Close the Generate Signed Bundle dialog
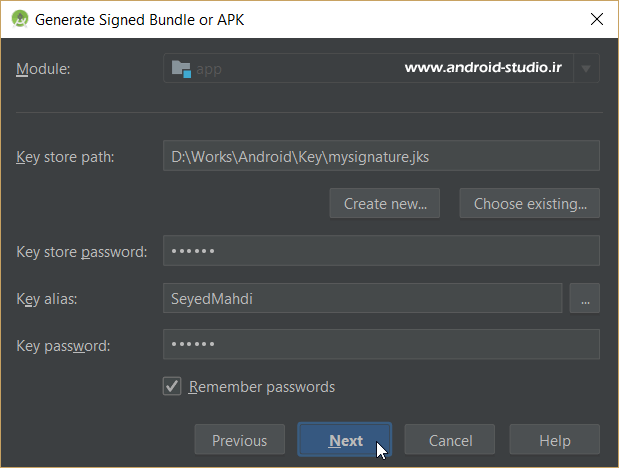The width and height of the screenshot is (619, 468). point(596,19)
